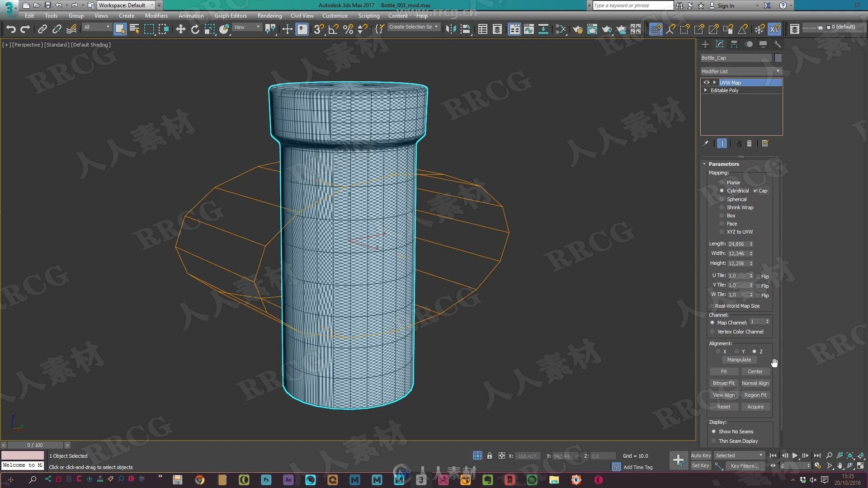Open the Workspace Default dropdown
The height and width of the screenshot is (488, 868).
pos(126,5)
